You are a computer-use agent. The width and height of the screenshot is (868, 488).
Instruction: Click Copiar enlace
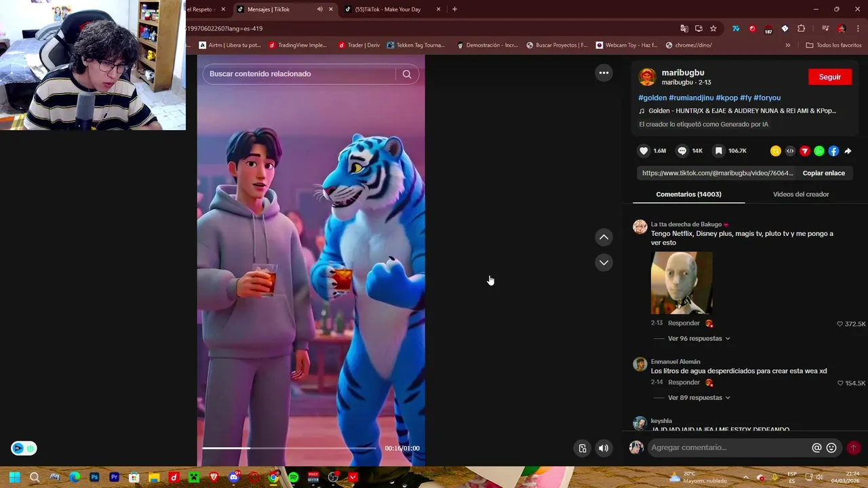point(823,173)
